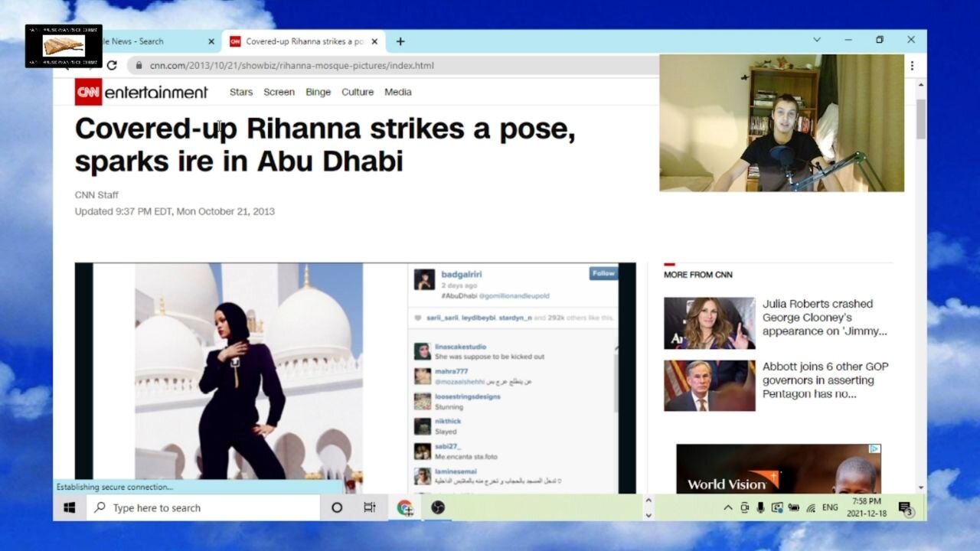Click the CNN logo
The height and width of the screenshot is (551, 980).
88,92
